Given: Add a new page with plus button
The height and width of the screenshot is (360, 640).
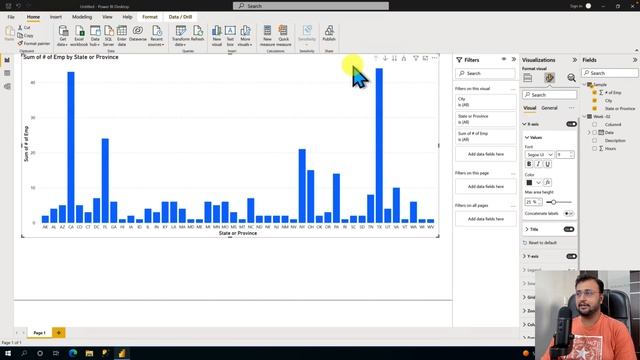Looking at the screenshot, I should (58, 333).
